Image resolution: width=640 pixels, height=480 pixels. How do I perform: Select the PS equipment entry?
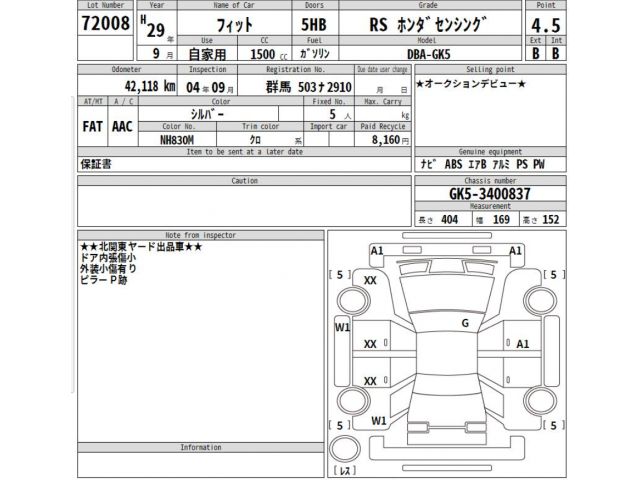pos(522,164)
